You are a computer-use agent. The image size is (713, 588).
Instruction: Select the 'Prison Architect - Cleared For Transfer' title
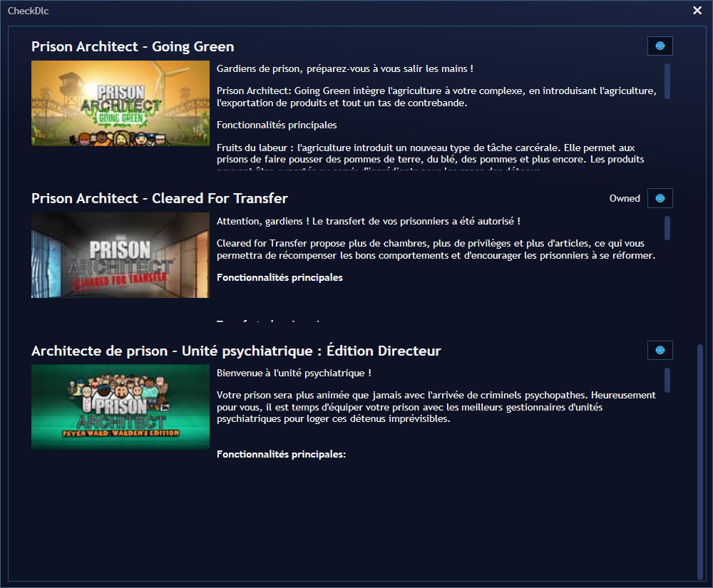tap(160, 198)
